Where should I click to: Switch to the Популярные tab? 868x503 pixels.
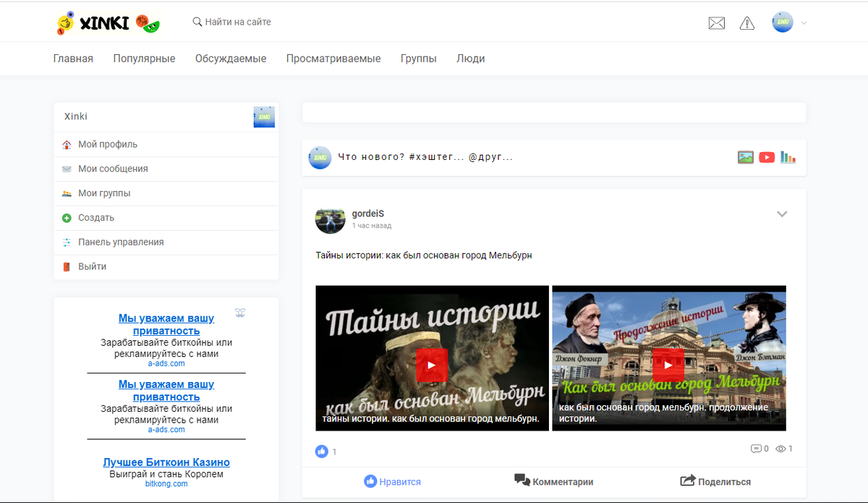pyautogui.click(x=144, y=59)
